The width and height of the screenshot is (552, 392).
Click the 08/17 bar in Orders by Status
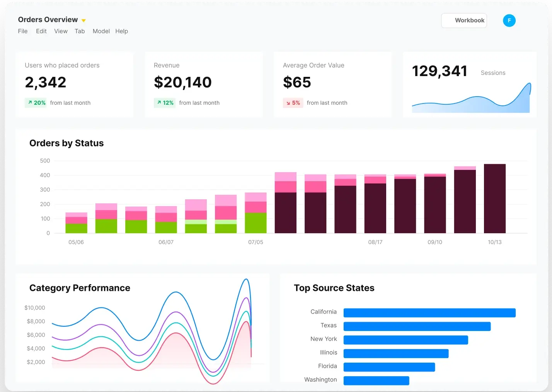pyautogui.click(x=375, y=204)
